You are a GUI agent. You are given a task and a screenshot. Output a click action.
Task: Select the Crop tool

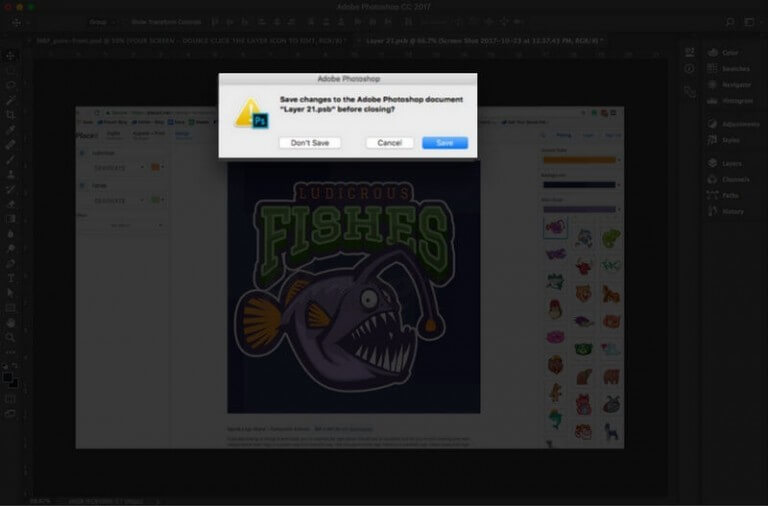click(10, 115)
